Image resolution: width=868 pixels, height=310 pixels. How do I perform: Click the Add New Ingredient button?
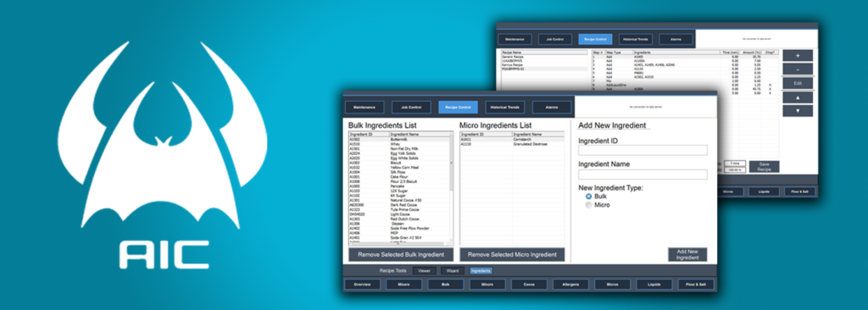[687, 255]
